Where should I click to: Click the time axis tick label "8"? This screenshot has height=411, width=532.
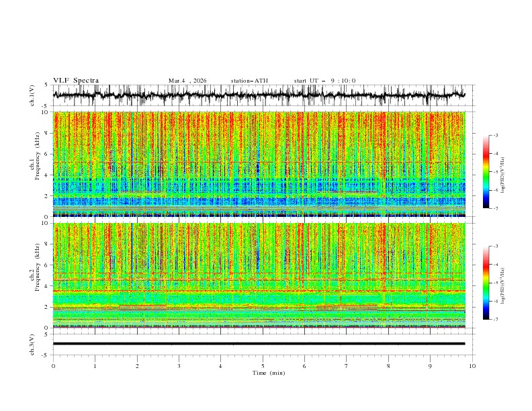(388, 366)
